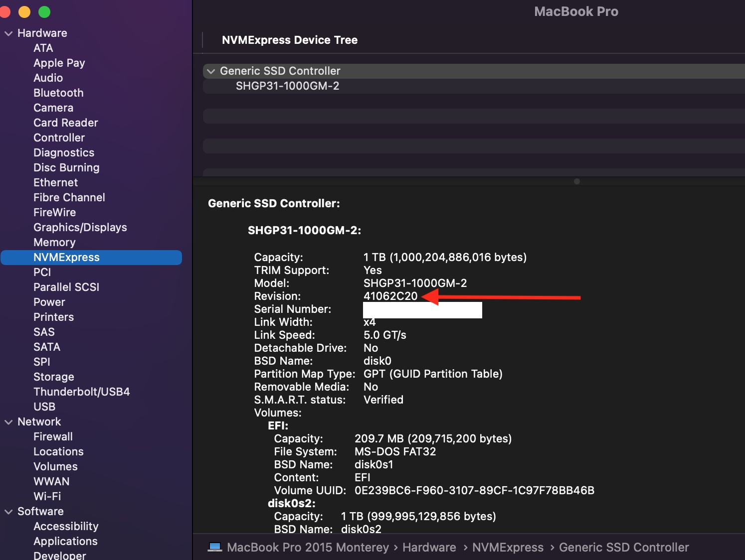Click Hardware in the bottom path bar
Viewport: 745px width, 560px height.
coord(429,548)
